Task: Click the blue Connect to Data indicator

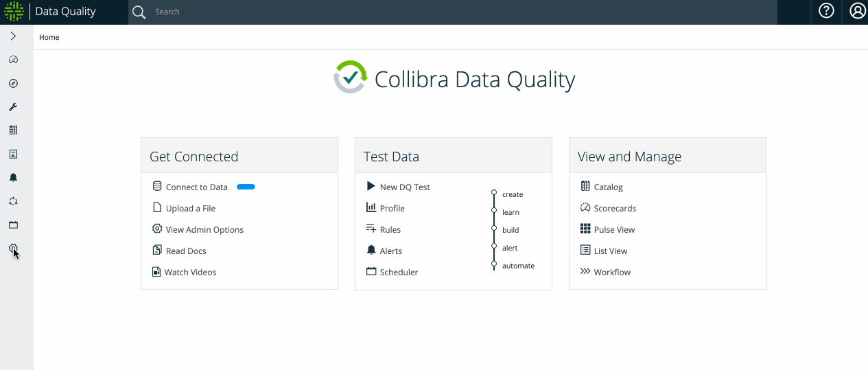Action: point(246,187)
